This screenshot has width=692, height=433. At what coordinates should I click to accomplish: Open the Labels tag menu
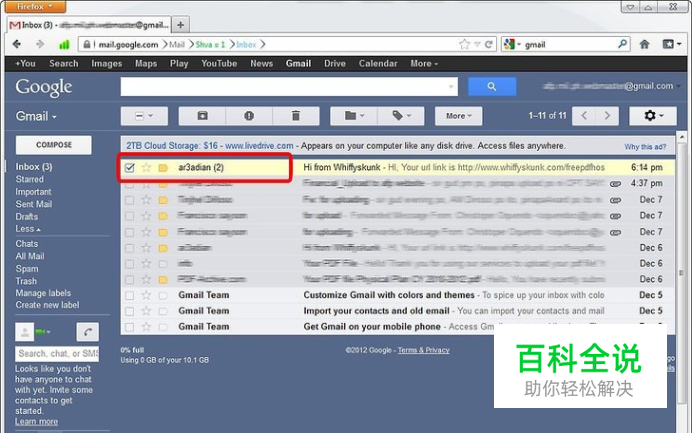click(x=401, y=116)
